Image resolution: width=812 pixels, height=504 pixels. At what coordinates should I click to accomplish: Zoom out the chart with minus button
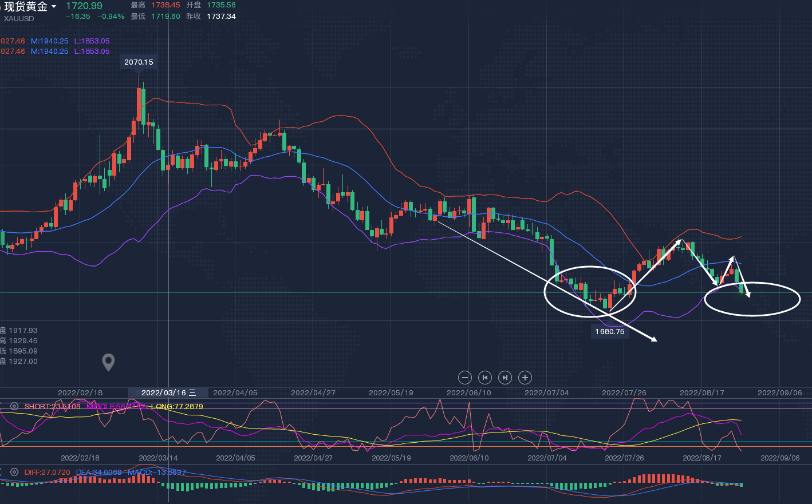tap(465, 378)
